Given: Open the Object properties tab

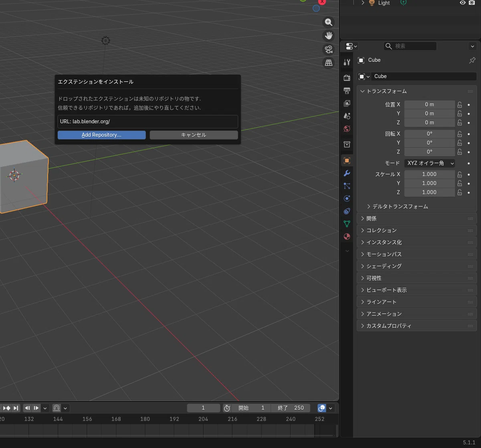Looking at the screenshot, I should [x=347, y=160].
